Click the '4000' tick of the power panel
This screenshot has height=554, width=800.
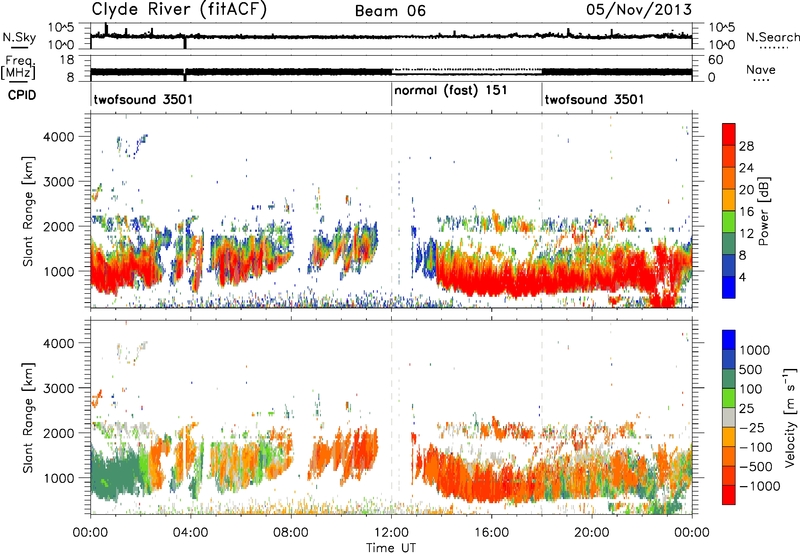coord(59,137)
